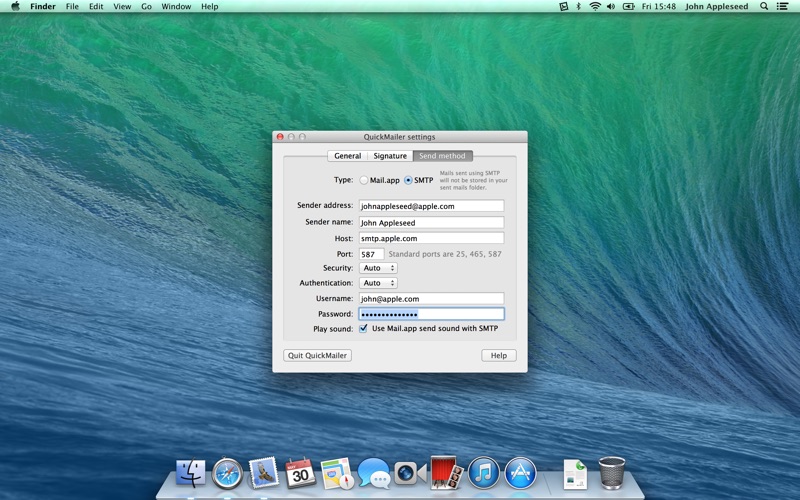Click the Password field
The width and height of the screenshot is (800, 500).
432,314
